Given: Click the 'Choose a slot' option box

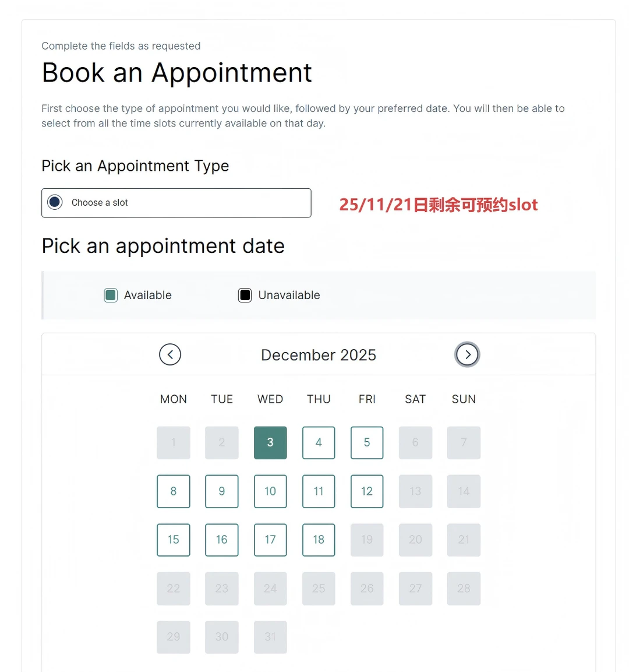Looking at the screenshot, I should pos(176,203).
